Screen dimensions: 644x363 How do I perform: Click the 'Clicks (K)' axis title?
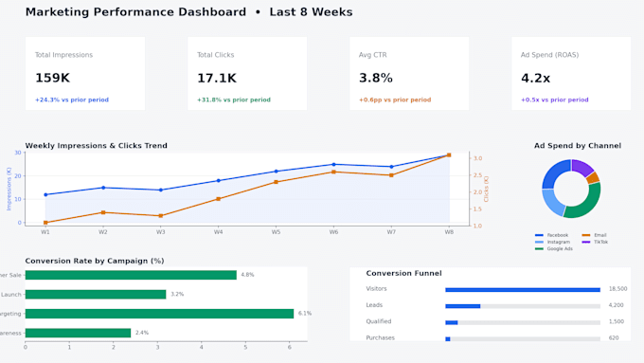(486, 190)
